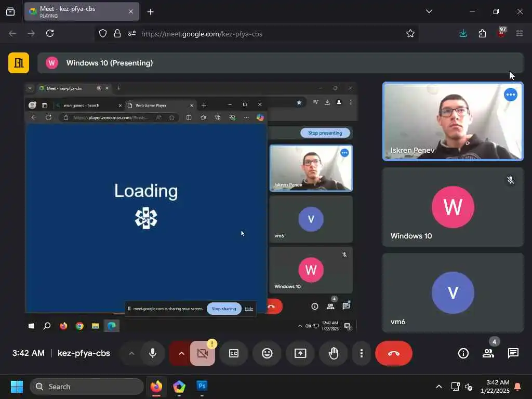Open meeting details info icon
The width and height of the screenshot is (532, 399).
tap(463, 353)
